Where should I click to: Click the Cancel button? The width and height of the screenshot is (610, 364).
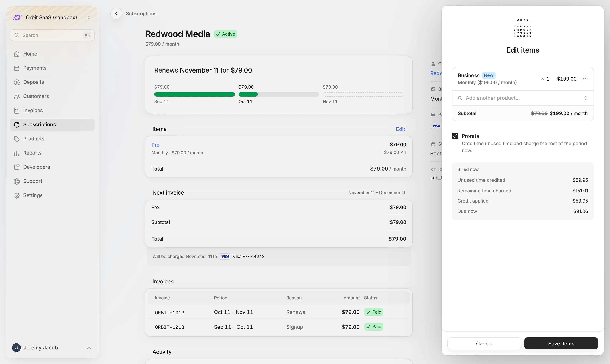[x=484, y=343]
